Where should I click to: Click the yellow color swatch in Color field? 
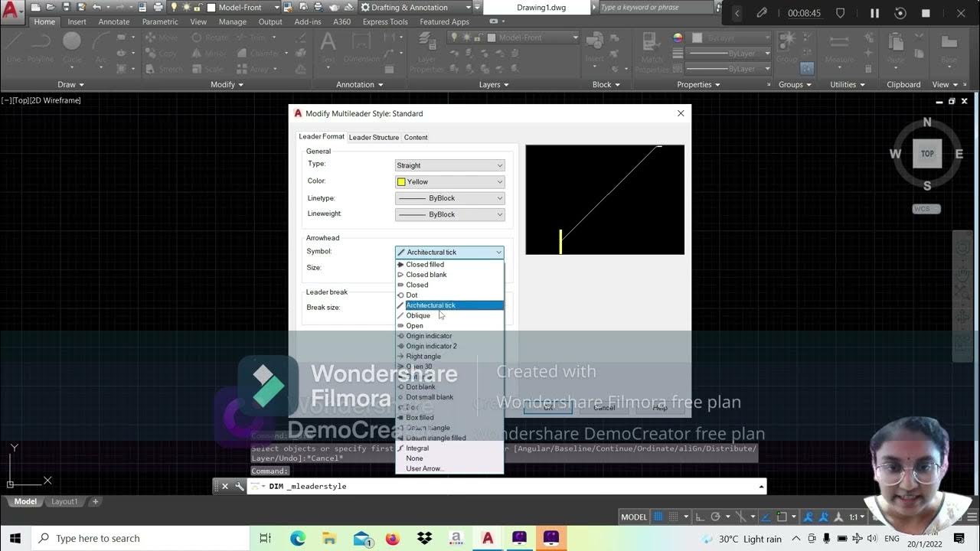[401, 182]
